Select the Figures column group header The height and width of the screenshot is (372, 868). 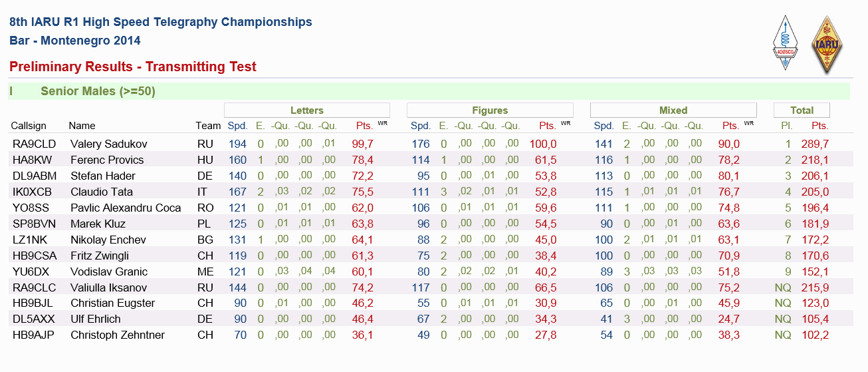(x=490, y=110)
